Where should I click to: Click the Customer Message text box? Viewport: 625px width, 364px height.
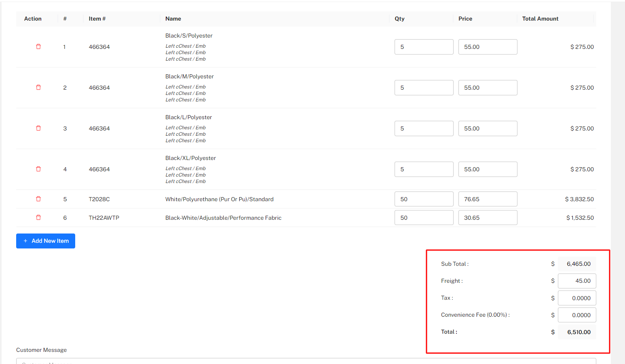coord(306,361)
